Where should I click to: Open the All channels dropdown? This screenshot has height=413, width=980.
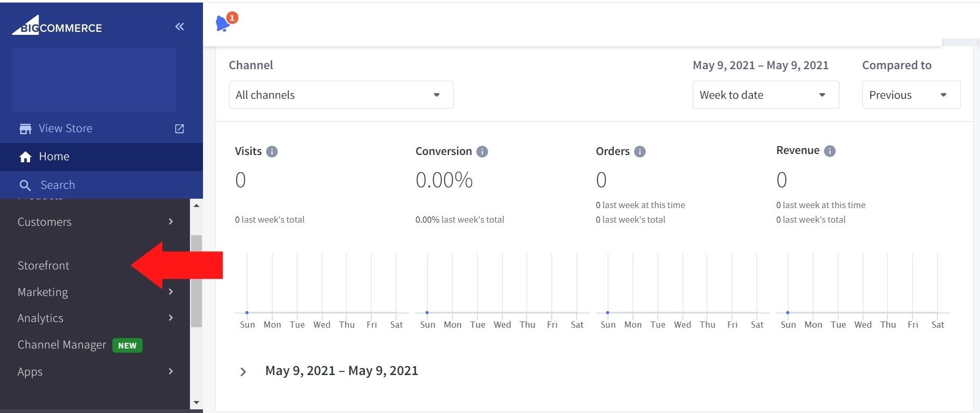[x=341, y=95]
